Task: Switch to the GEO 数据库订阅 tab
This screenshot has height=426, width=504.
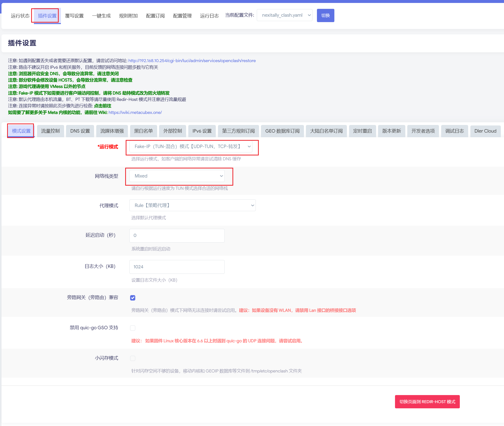Action: pyautogui.click(x=282, y=131)
